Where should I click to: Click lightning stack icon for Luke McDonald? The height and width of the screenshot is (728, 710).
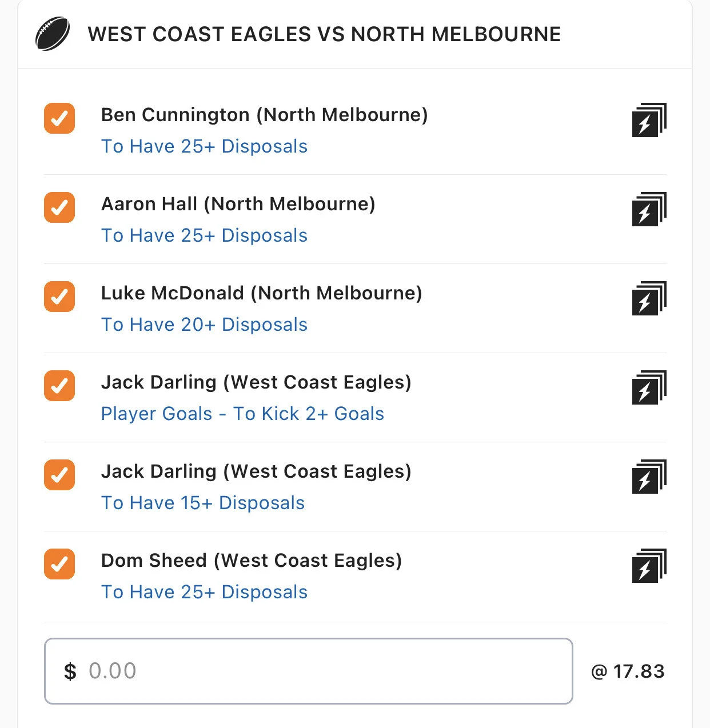click(649, 299)
